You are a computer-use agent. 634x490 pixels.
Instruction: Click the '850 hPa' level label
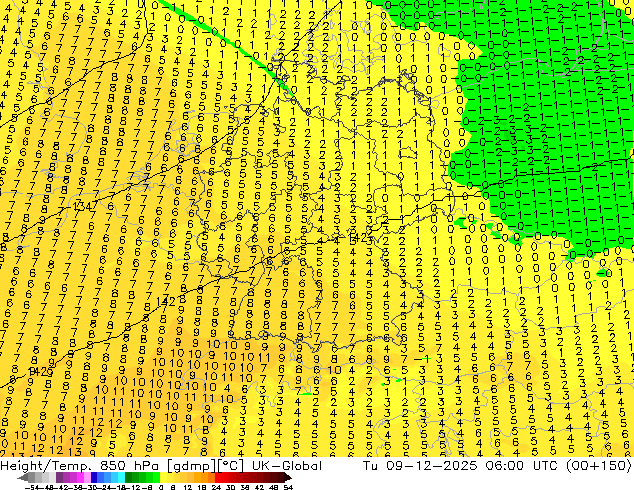[x=130, y=466]
